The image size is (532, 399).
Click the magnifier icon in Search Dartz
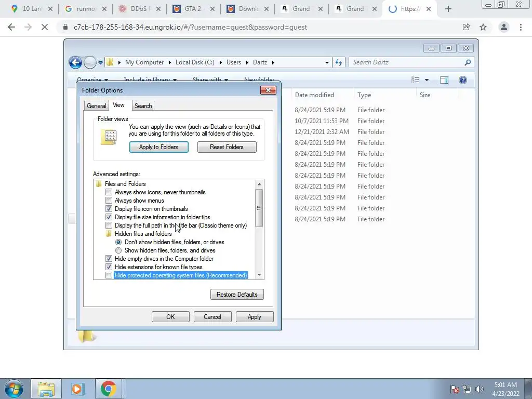(x=468, y=62)
